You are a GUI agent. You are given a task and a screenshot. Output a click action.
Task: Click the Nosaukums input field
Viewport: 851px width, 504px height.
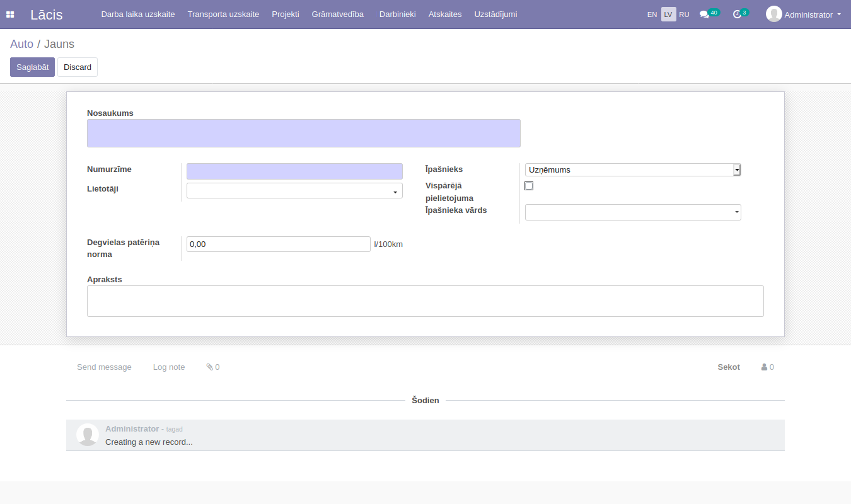[x=303, y=133]
